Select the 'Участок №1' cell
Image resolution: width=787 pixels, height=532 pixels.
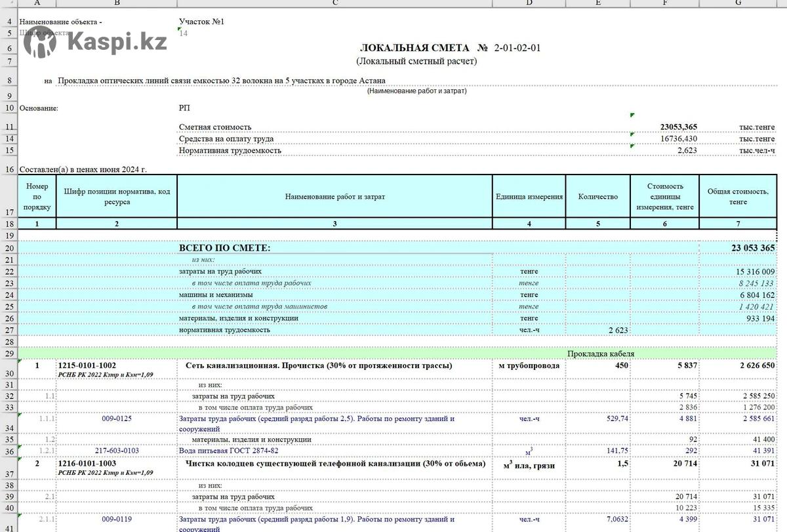(x=201, y=22)
